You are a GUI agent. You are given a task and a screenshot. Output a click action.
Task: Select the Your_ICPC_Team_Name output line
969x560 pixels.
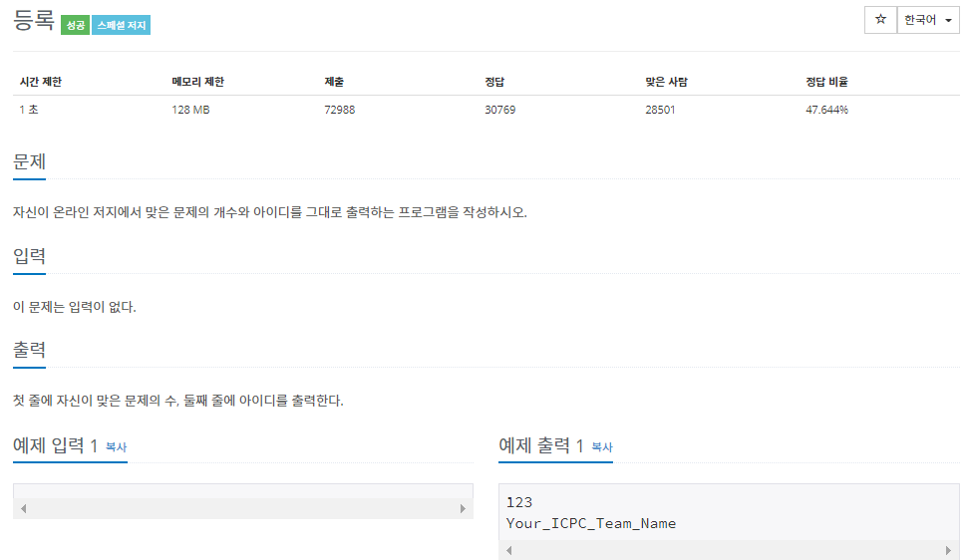pos(591,523)
